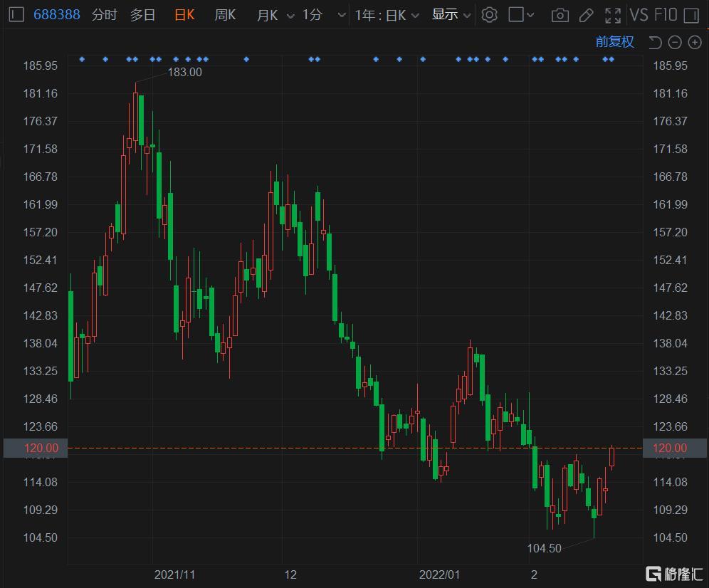Click left axis 185.95 price label
Image resolution: width=709 pixels, height=588 pixels.
point(41,65)
